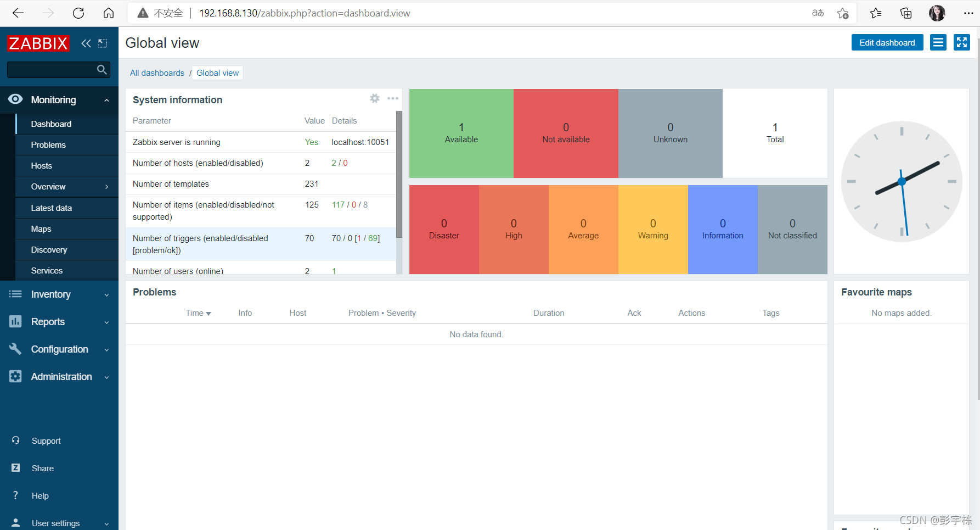Expand the Administration menu section
This screenshot has width=980, height=530.
click(x=59, y=377)
